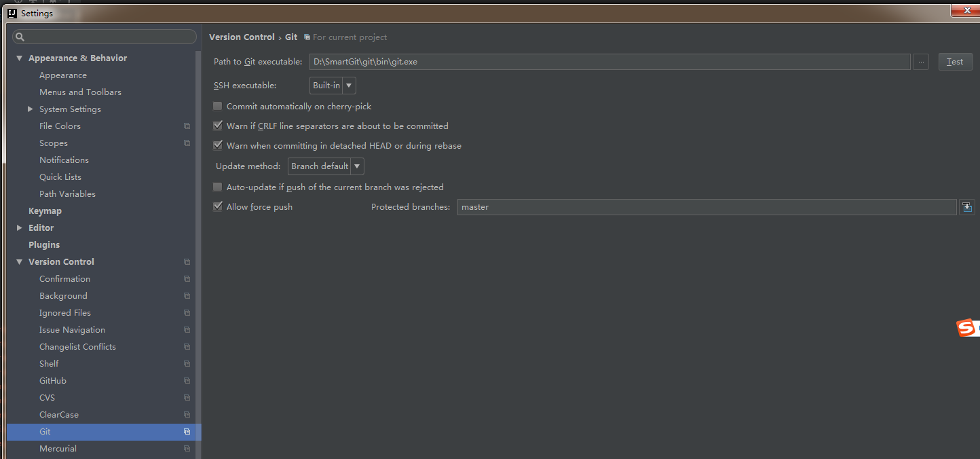Select Background under Version Control

[63, 296]
